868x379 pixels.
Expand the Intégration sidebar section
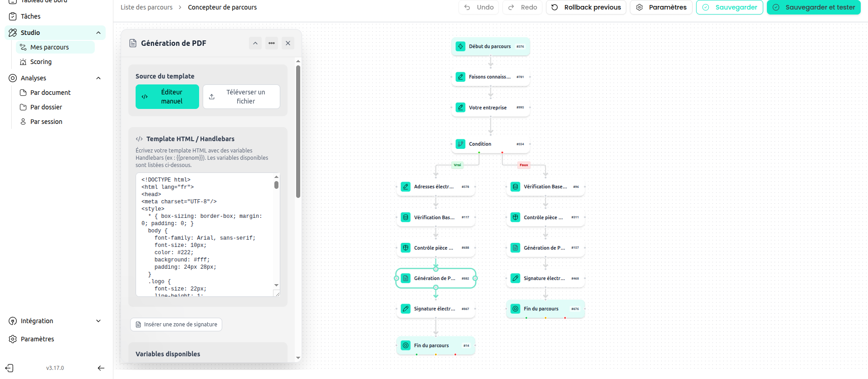point(98,321)
